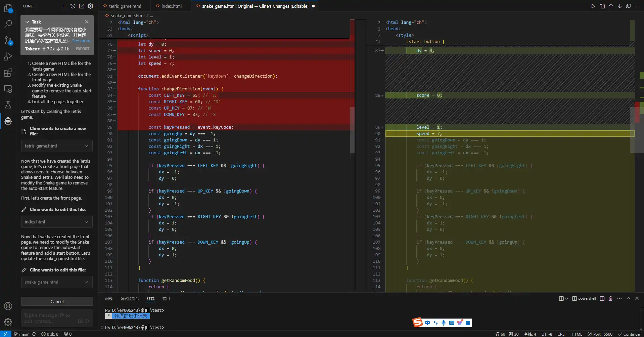
Task: Open the Search view in activity bar
Action: point(8,24)
